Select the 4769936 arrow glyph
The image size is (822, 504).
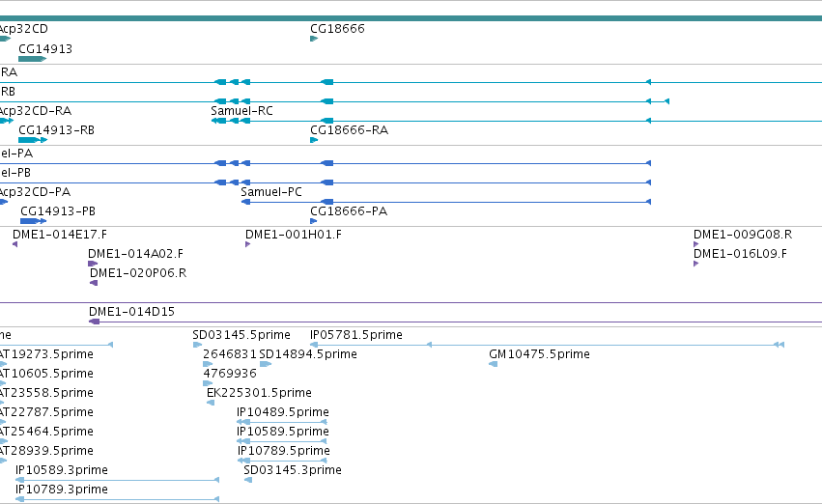click(x=208, y=383)
